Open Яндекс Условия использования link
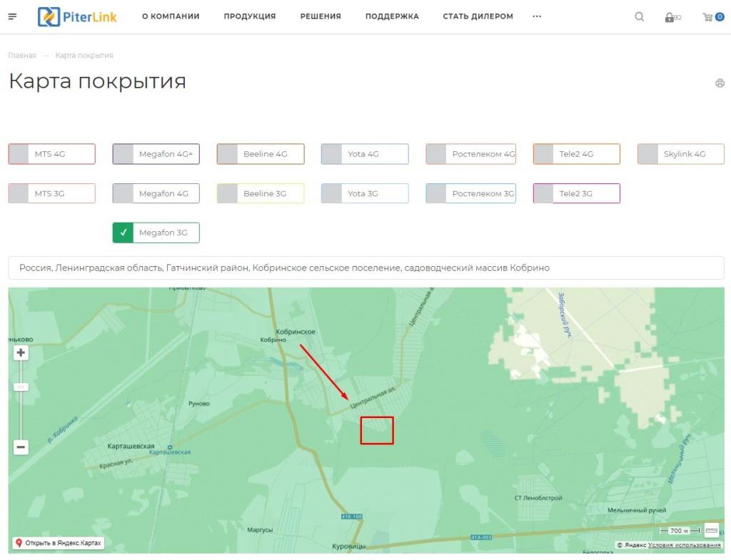 (685, 544)
